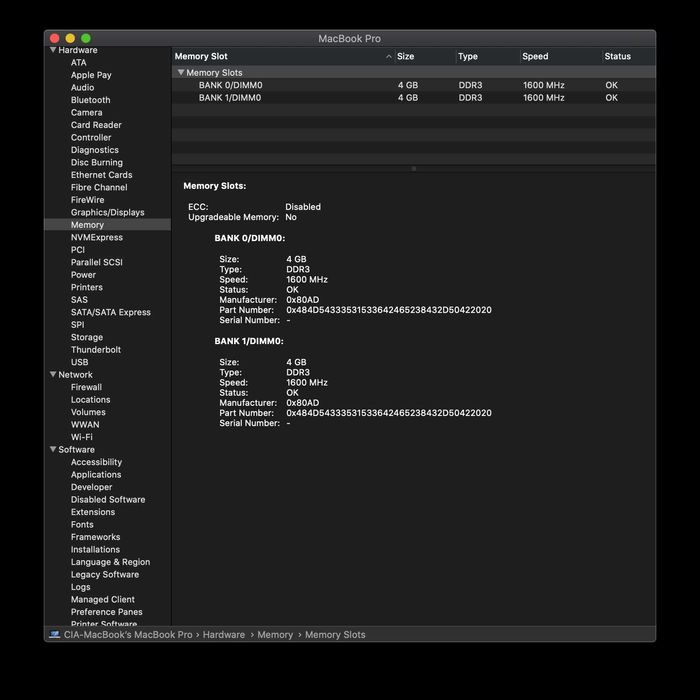The height and width of the screenshot is (700, 700).
Task: Select Installations in the sidebar
Action: 95,550
